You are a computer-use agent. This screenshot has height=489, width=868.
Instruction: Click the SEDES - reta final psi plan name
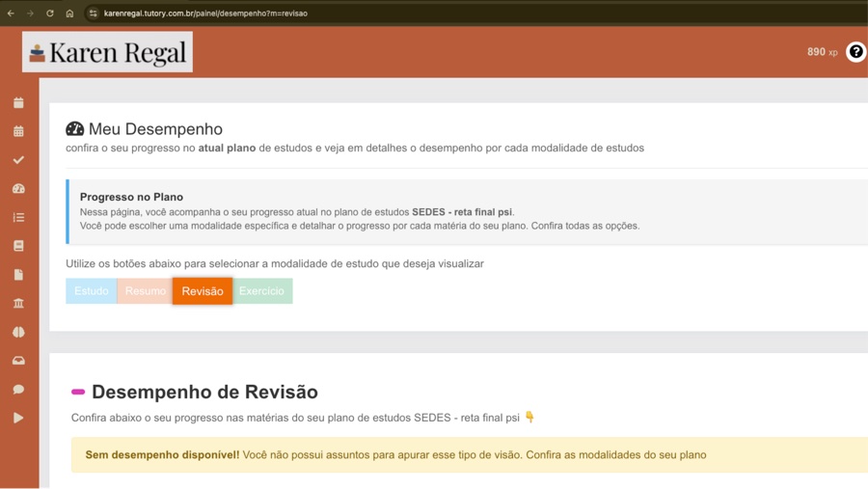pyautogui.click(x=462, y=212)
